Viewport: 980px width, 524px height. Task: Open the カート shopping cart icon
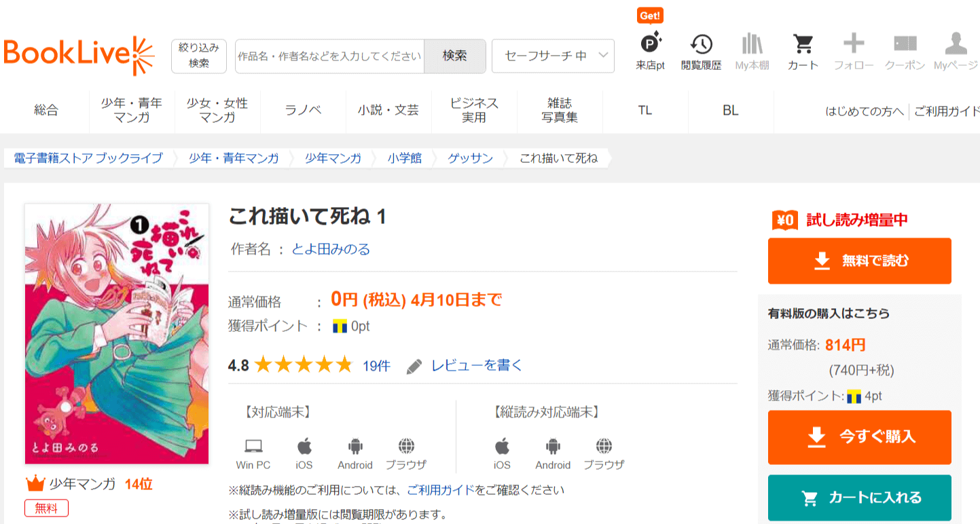click(803, 44)
